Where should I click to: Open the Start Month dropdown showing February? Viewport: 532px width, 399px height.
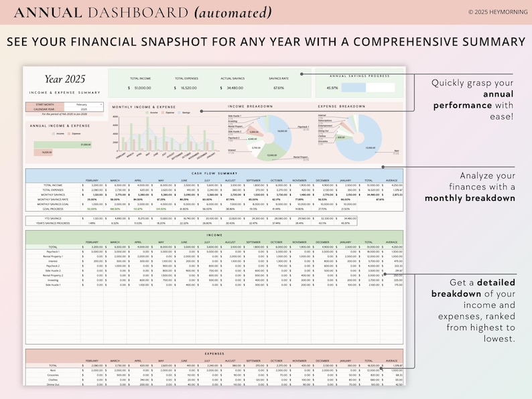point(84,104)
